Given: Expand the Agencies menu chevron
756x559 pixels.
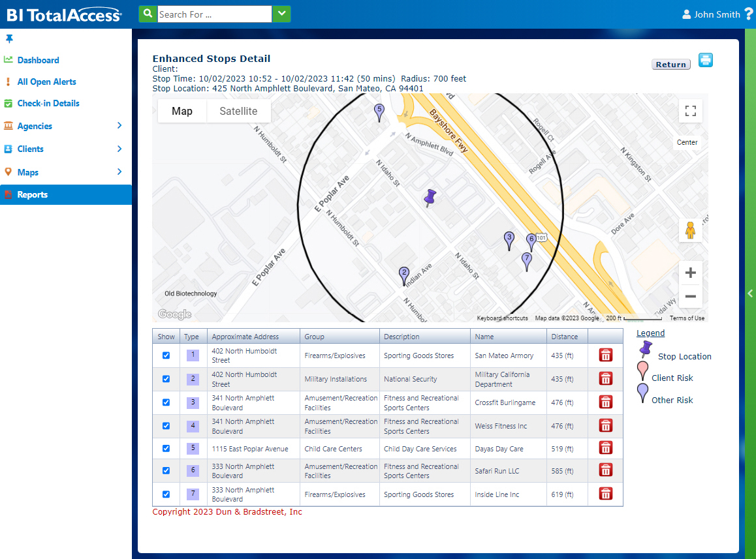Looking at the screenshot, I should point(119,126).
